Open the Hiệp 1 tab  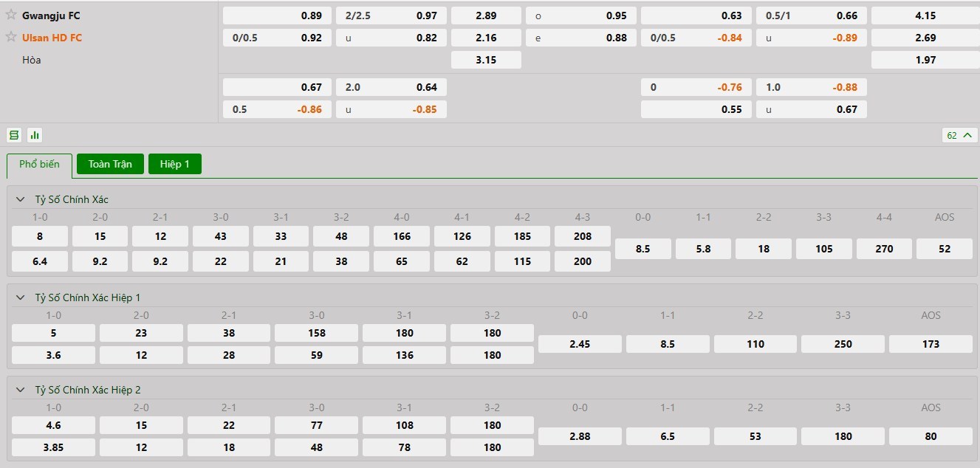(175, 164)
